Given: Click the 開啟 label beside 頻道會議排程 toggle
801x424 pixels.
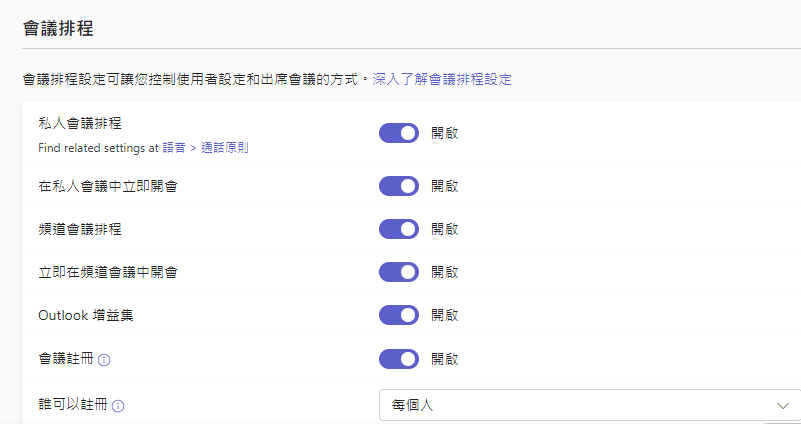Looking at the screenshot, I should pyautogui.click(x=444, y=229).
